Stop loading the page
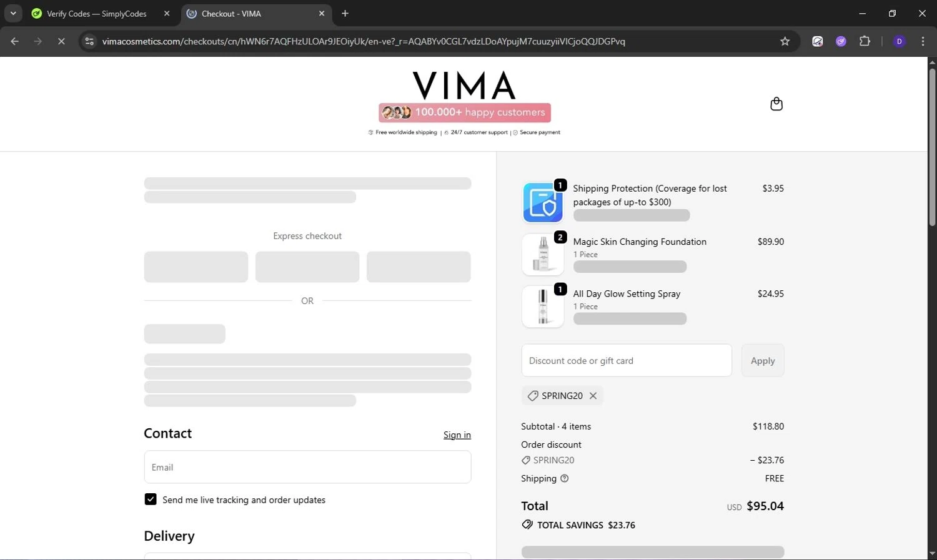 click(61, 41)
